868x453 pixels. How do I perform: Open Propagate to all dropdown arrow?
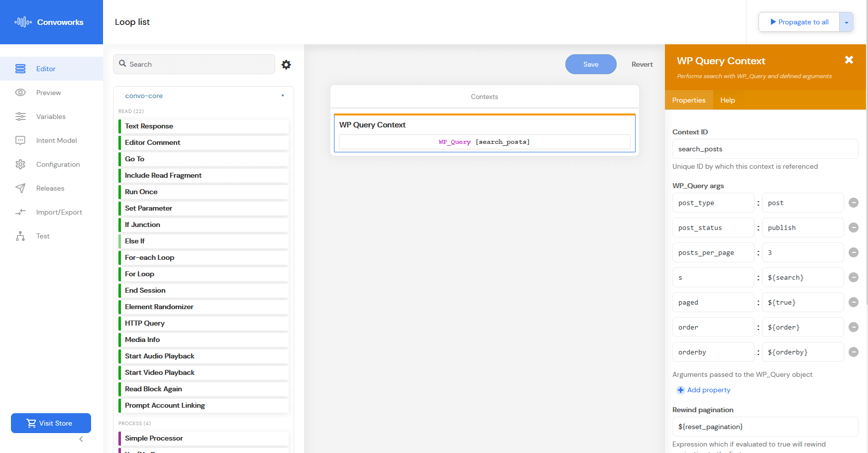[x=846, y=22]
